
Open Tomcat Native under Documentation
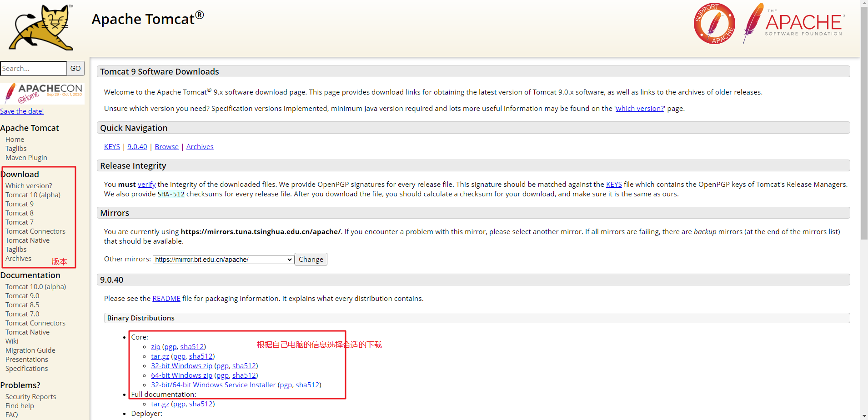[28, 332]
